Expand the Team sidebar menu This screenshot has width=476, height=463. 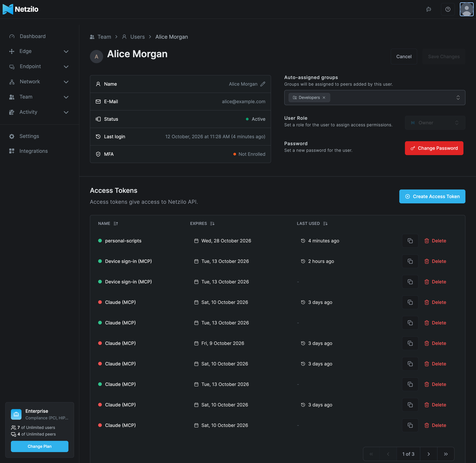(x=39, y=97)
